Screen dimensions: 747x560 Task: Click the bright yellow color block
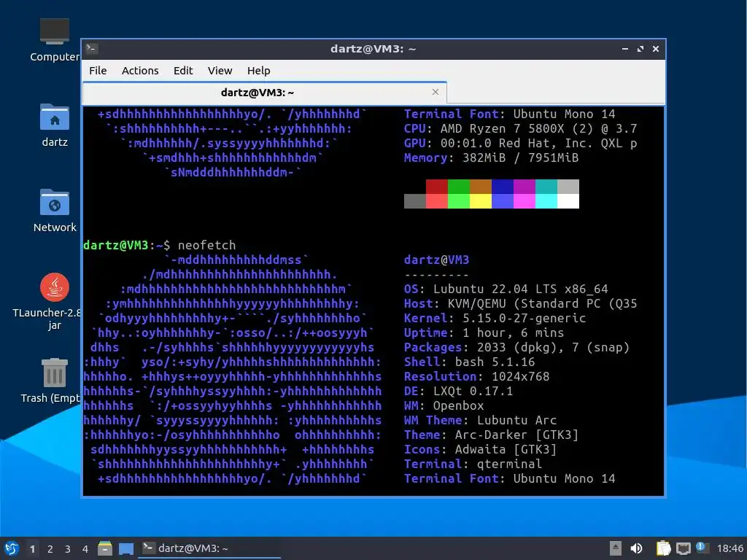(x=480, y=201)
